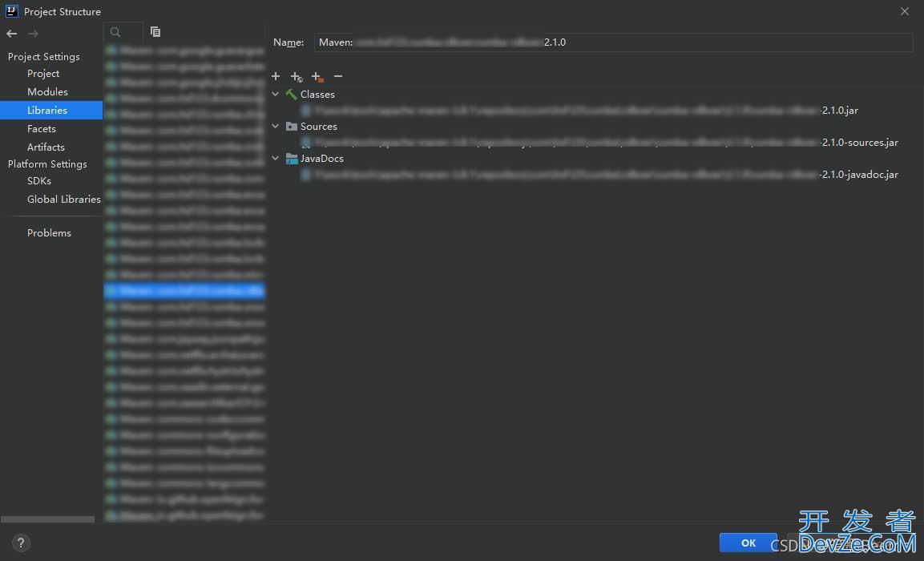924x561 pixels.
Task: Click the add documentation URL plus-globe icon
Action: 297,77
